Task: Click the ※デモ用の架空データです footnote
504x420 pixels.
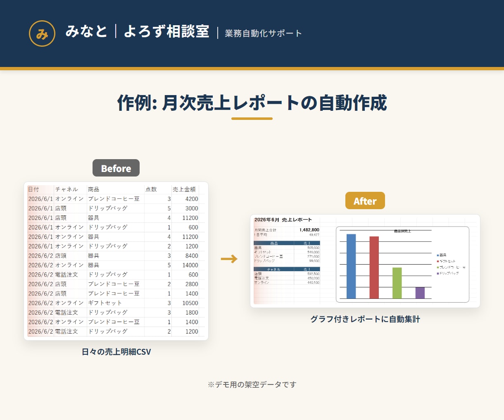Action: 252,384
